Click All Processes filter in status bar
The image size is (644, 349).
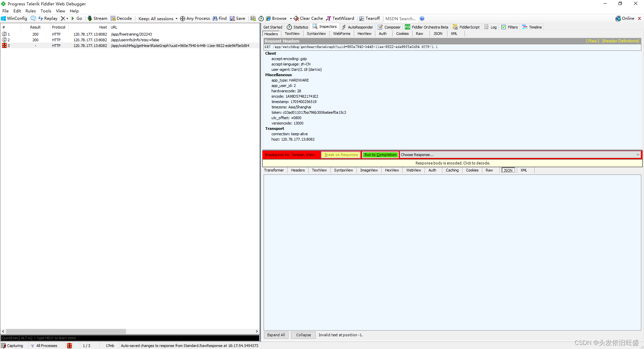[44, 346]
